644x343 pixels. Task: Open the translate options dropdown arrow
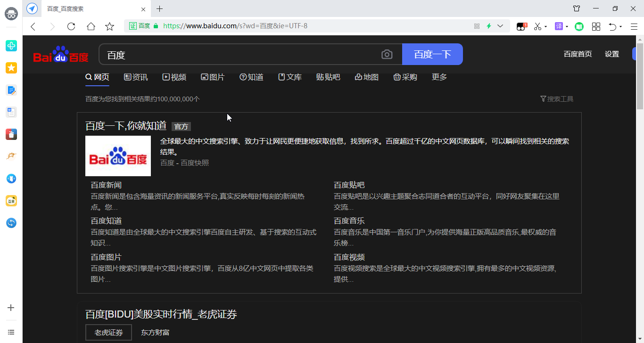[x=567, y=27]
